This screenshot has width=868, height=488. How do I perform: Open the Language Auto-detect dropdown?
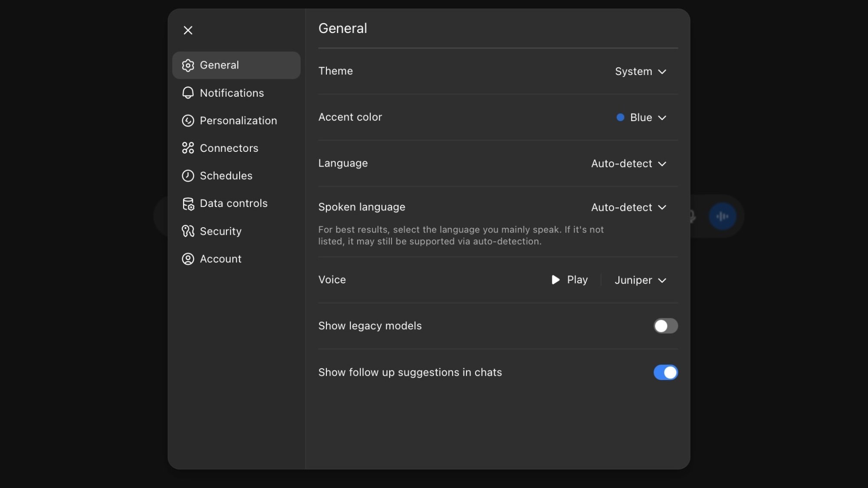pyautogui.click(x=629, y=164)
